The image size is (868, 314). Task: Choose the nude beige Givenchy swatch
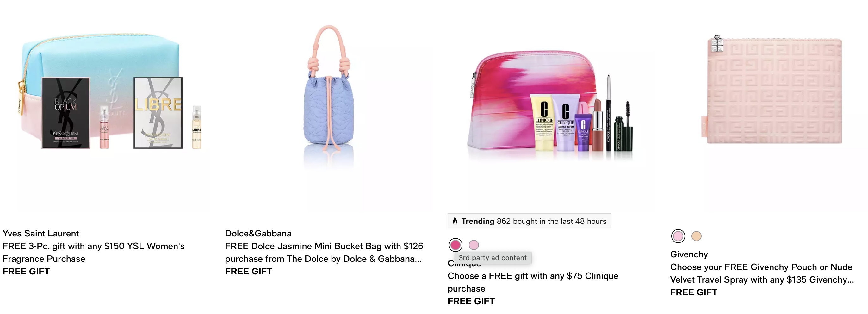697,236
